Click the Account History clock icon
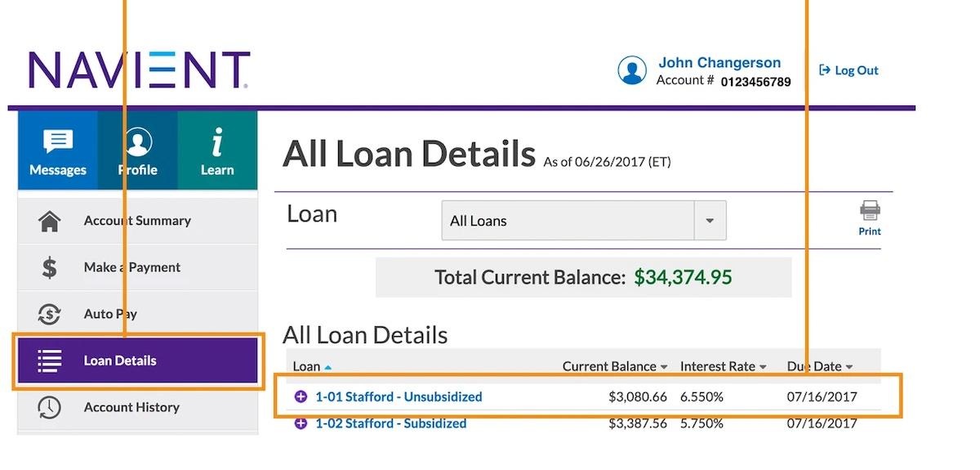 point(50,407)
